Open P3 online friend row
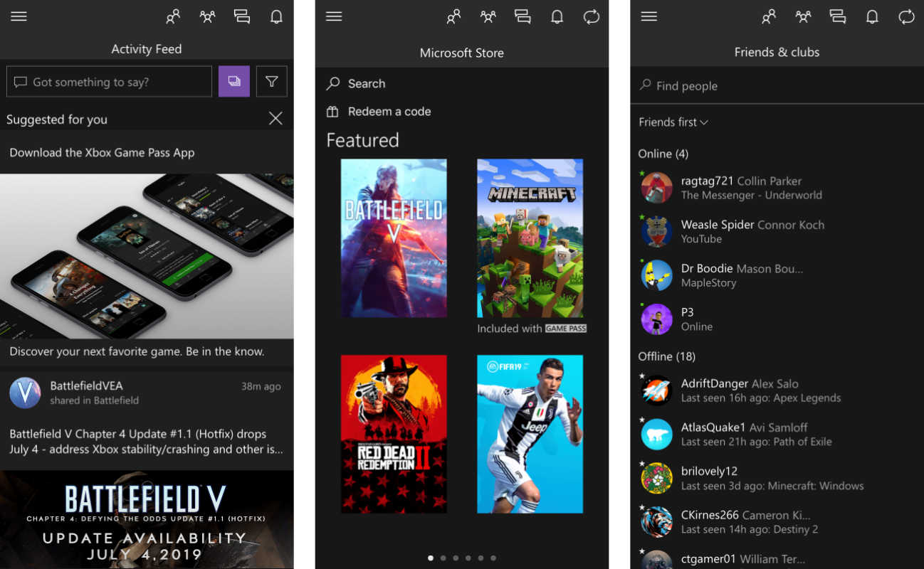This screenshot has height=569, width=924. click(777, 319)
